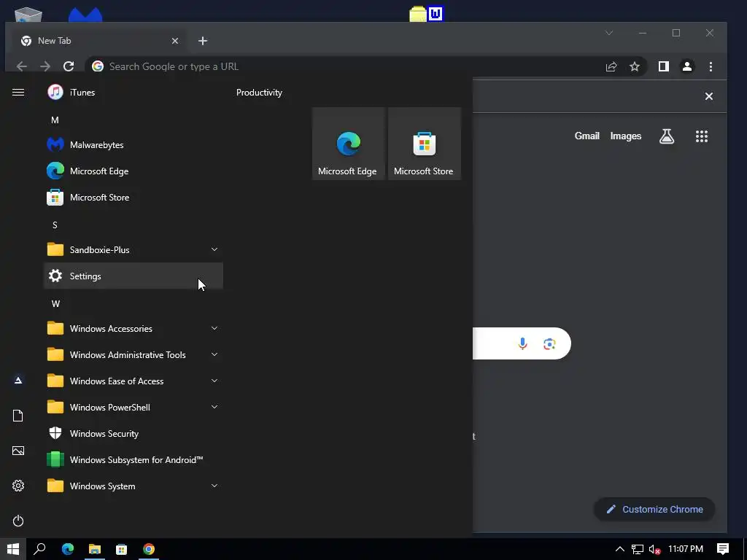Click the Productivity group heading
Viewport: 747px width, 560px height.
[259, 93]
